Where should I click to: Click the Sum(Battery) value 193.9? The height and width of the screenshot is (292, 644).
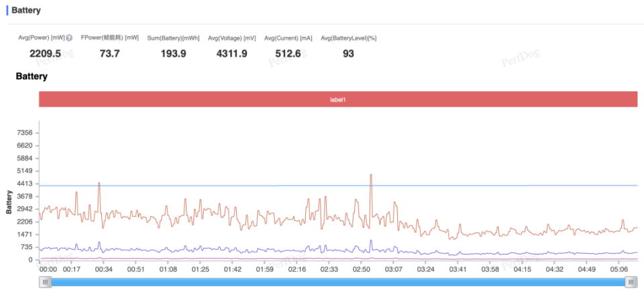pos(173,54)
